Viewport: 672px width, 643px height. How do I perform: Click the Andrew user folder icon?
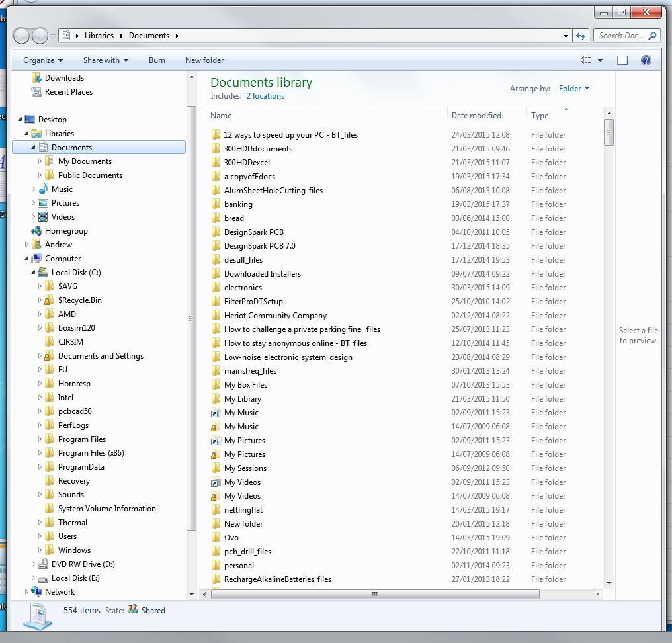[x=37, y=244]
